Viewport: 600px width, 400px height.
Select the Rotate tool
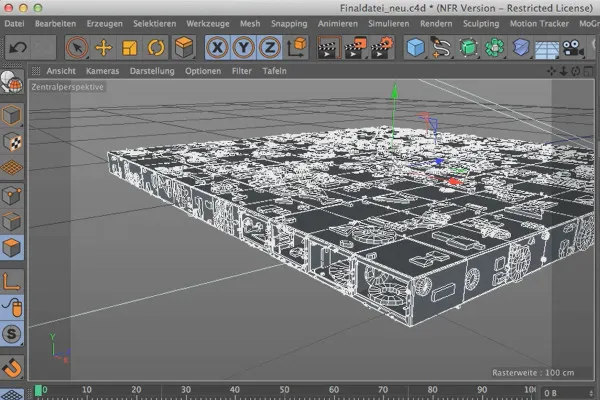(x=155, y=48)
